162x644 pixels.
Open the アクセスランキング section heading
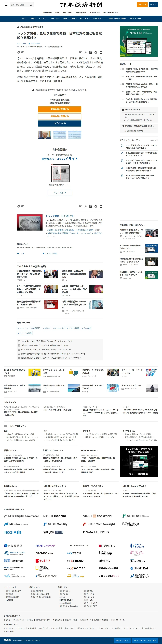pyautogui.click(x=129, y=141)
